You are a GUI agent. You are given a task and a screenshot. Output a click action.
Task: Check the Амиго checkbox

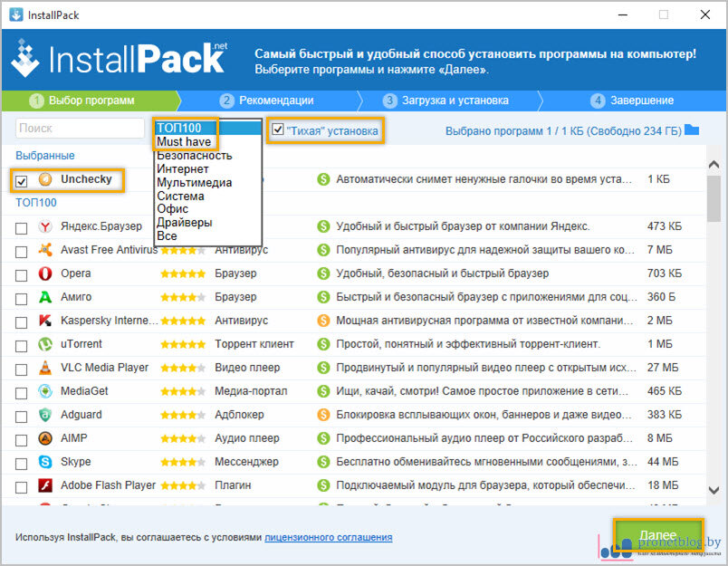(22, 299)
